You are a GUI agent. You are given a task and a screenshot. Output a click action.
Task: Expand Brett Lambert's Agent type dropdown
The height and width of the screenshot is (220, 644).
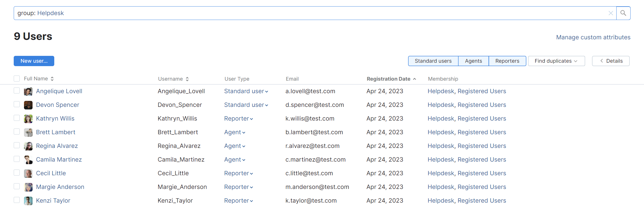(234, 132)
